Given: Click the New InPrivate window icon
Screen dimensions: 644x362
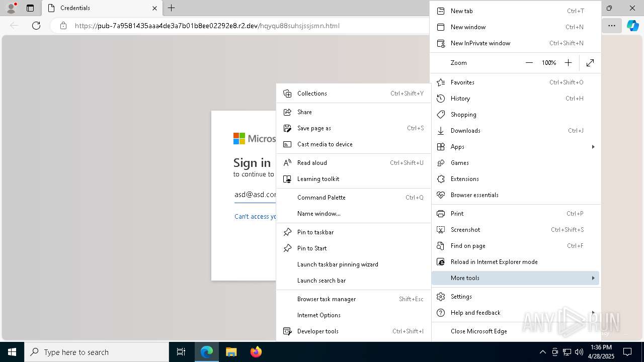Looking at the screenshot, I should click(x=441, y=43).
